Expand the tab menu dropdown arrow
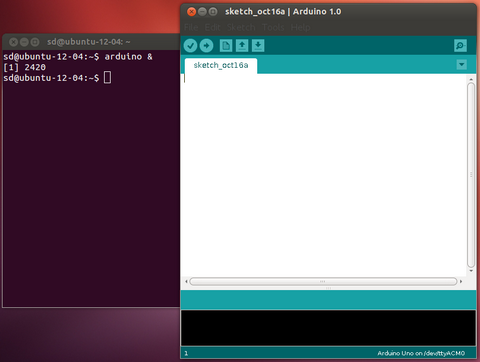This screenshot has height=362, width=480. pos(462,64)
